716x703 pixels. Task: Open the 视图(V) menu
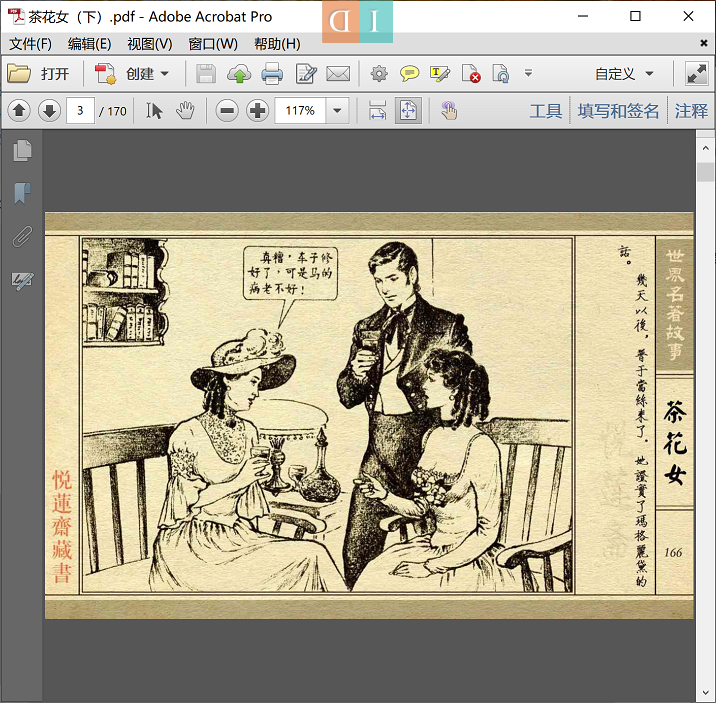(x=150, y=44)
